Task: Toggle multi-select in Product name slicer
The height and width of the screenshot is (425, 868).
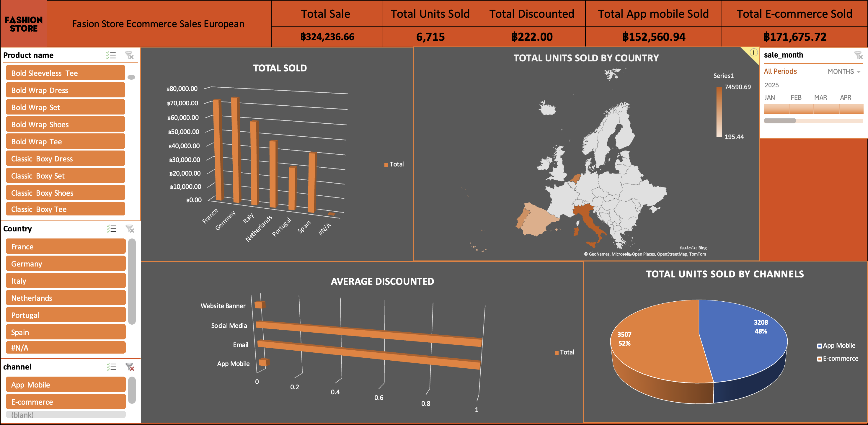Action: 111,55
